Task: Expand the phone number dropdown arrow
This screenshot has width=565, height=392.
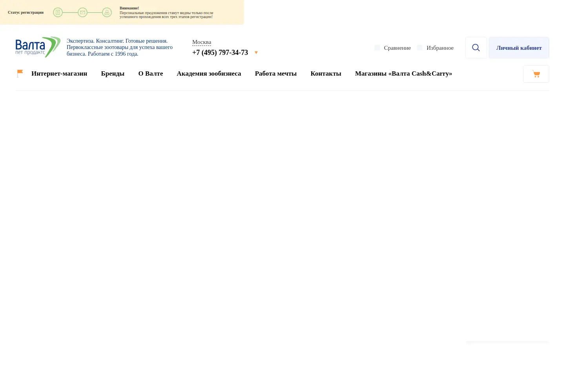Action: [x=256, y=53]
